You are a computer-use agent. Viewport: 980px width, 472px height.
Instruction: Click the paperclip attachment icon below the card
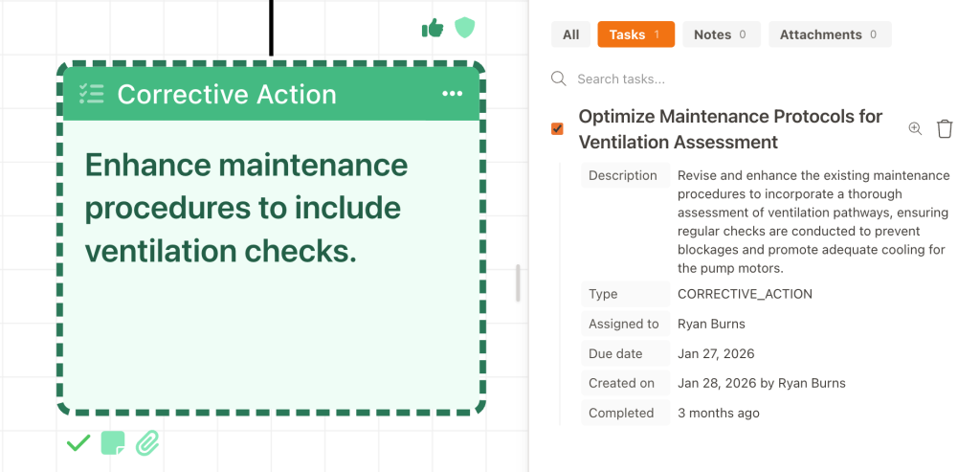pyautogui.click(x=147, y=443)
